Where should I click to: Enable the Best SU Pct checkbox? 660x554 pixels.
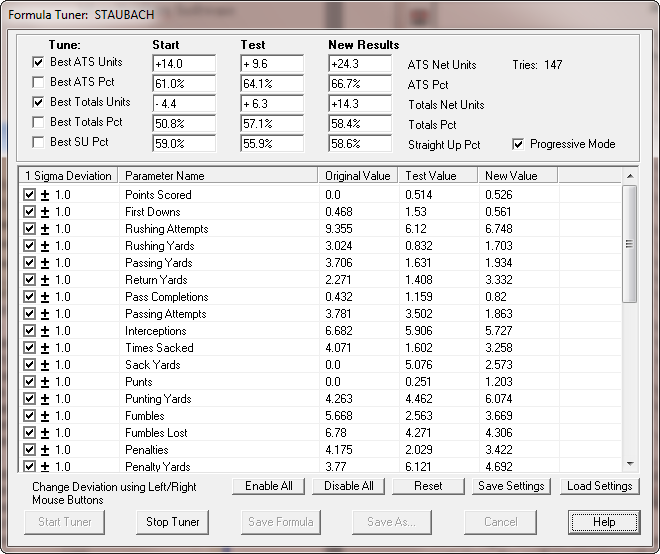tap(38, 142)
